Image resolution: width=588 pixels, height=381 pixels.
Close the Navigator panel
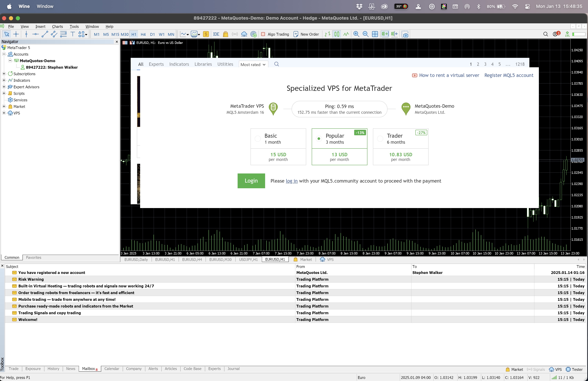point(117,42)
